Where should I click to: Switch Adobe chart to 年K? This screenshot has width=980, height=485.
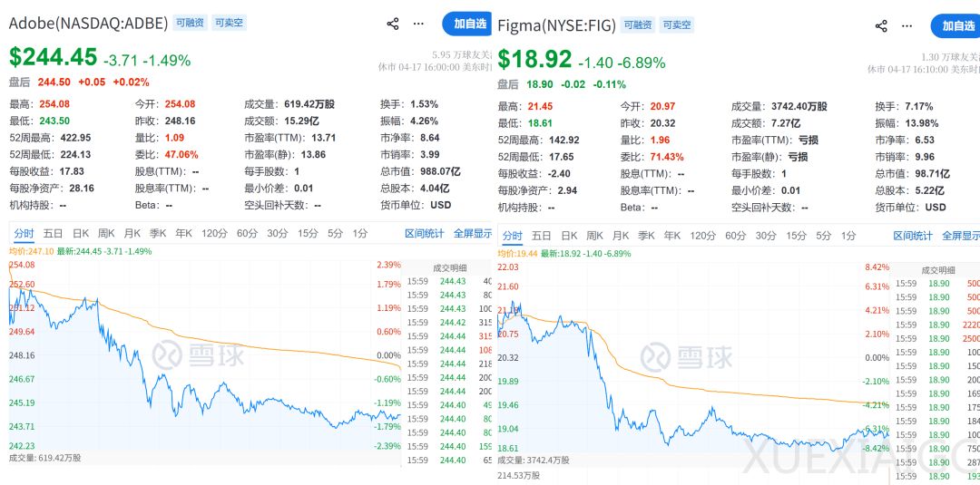tap(183, 234)
